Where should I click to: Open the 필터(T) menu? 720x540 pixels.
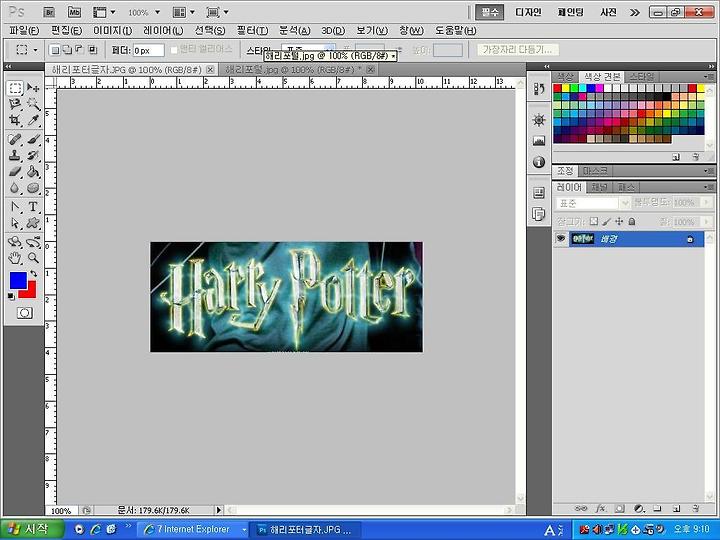point(252,31)
